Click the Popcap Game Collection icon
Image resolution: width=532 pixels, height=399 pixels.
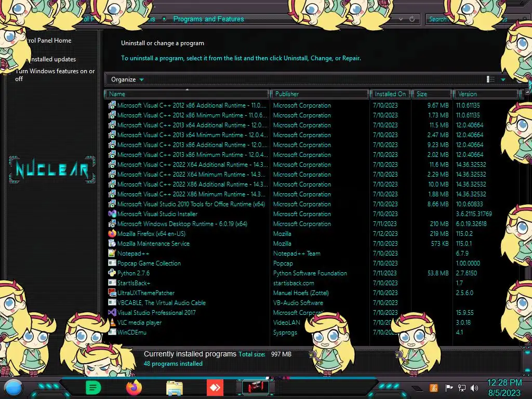pos(112,263)
